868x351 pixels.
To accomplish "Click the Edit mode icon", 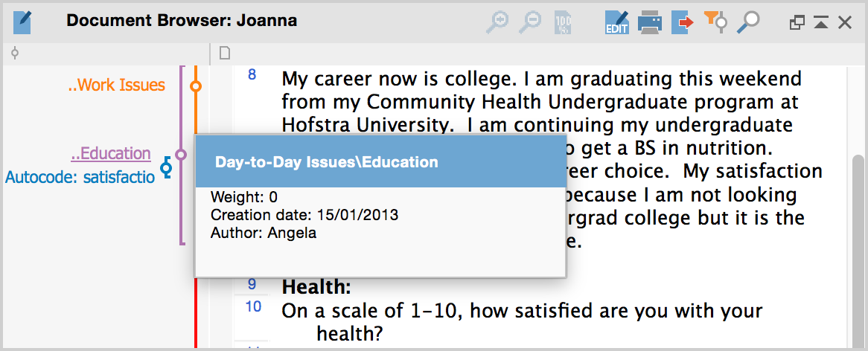I will click(x=617, y=22).
